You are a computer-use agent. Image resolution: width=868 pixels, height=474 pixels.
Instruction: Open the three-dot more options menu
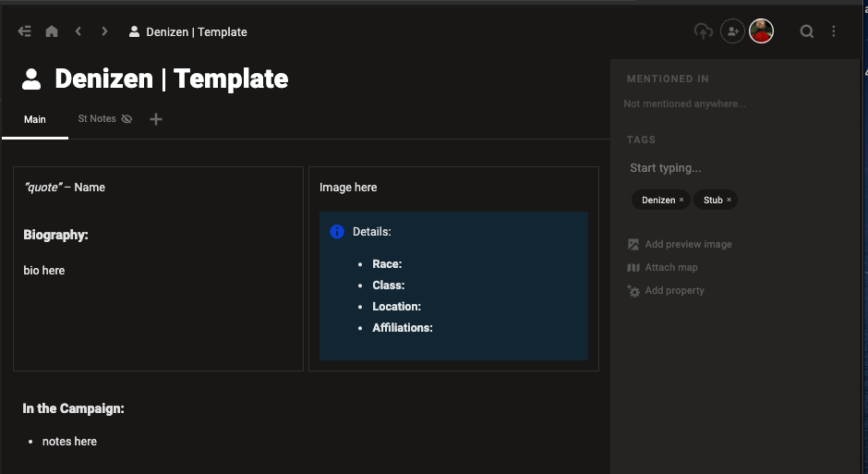tap(834, 31)
